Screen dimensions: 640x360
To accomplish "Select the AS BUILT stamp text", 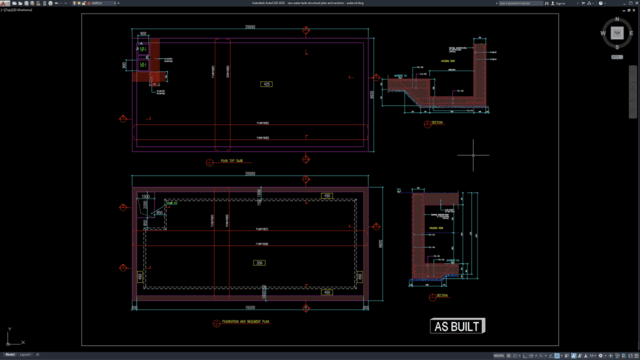I will tap(457, 327).
